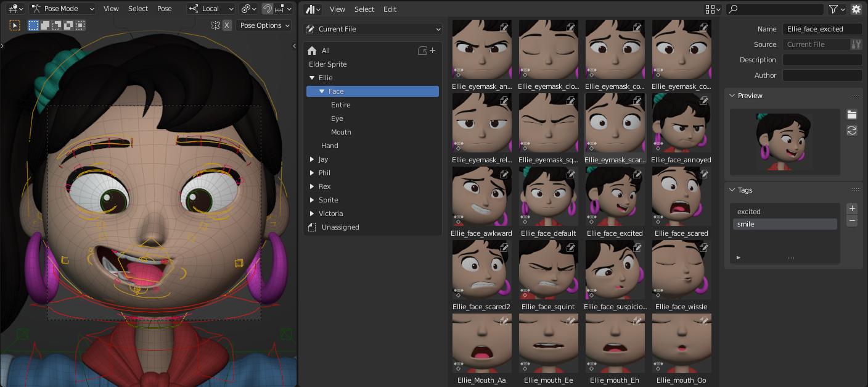Select the Ellie_face_default thumbnail

point(548,196)
